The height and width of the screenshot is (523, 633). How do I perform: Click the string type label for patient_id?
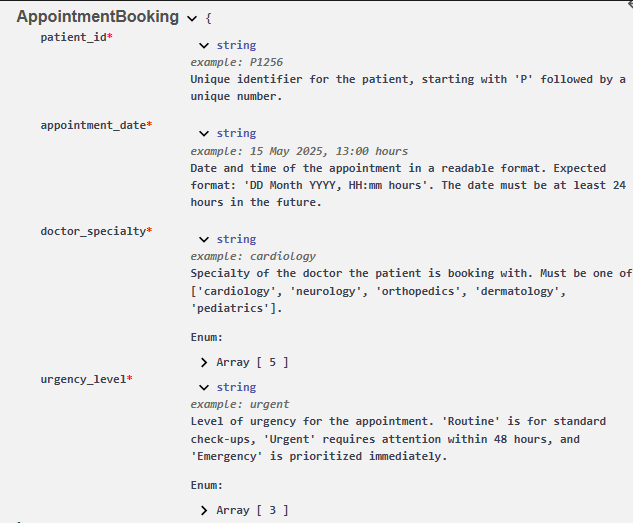point(236,45)
